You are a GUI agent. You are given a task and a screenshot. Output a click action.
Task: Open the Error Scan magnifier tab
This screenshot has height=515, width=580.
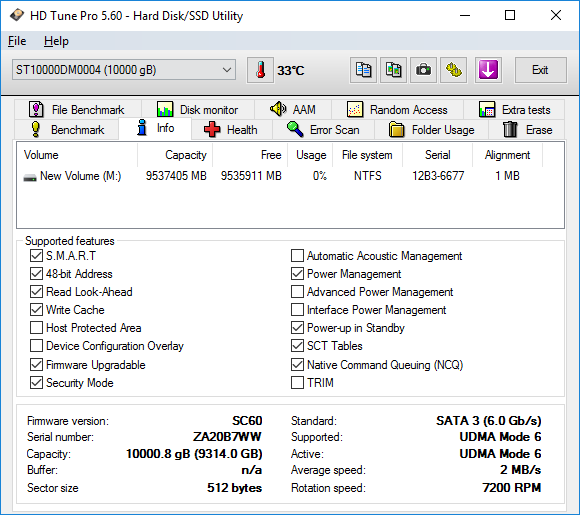323,130
